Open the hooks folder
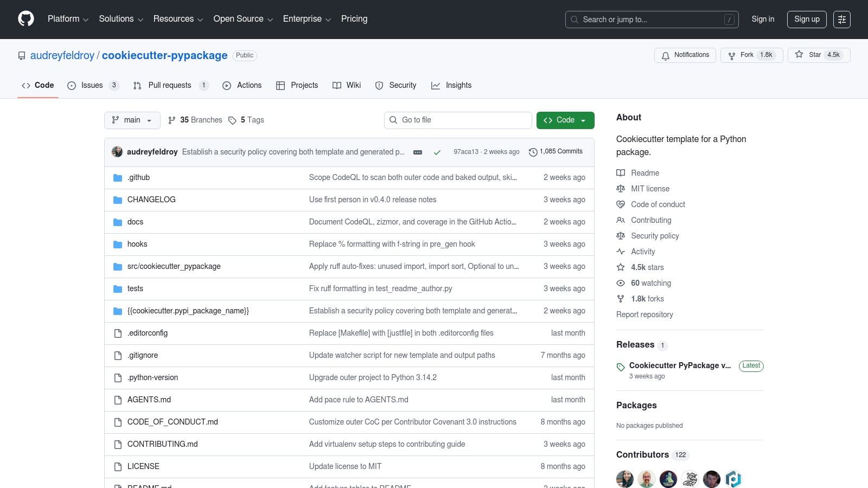Image resolution: width=868 pixels, height=488 pixels. point(137,245)
